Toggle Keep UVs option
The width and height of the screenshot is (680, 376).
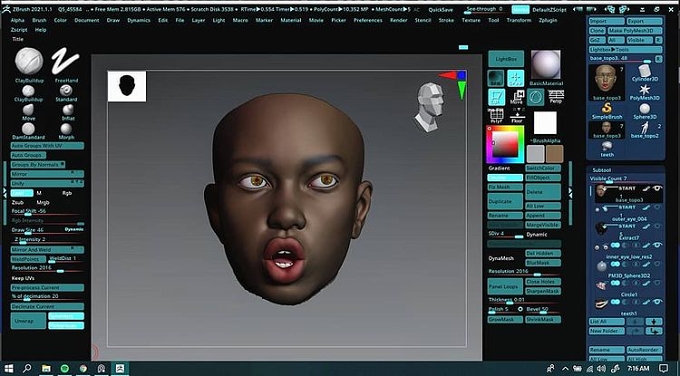pyautogui.click(x=23, y=278)
